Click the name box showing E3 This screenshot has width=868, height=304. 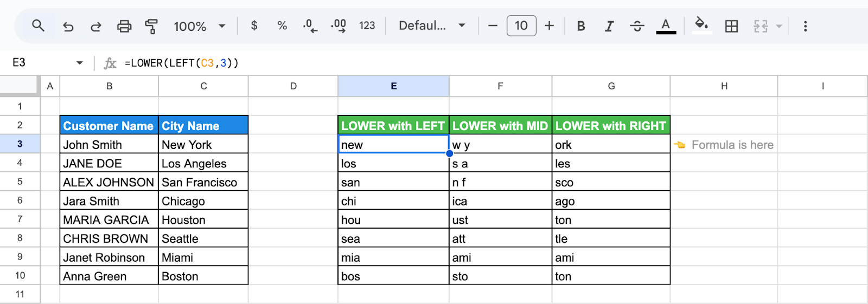19,63
